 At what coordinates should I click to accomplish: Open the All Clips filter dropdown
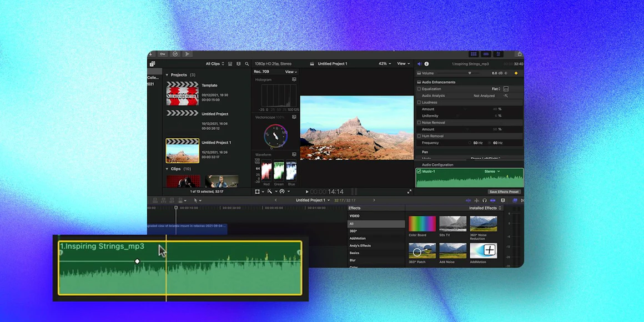pyautogui.click(x=215, y=64)
